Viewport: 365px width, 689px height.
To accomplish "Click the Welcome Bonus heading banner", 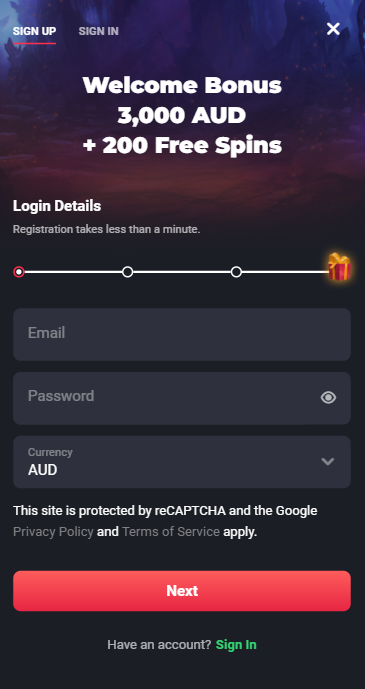I will coord(182,115).
